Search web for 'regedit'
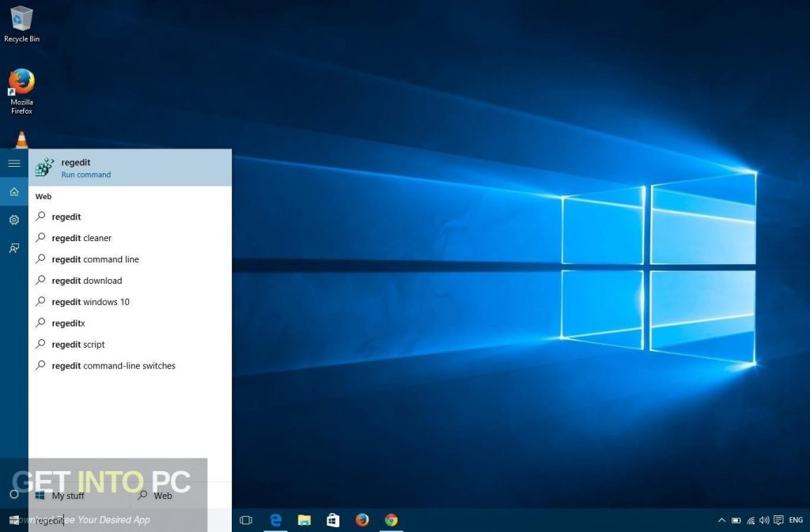The image size is (810, 532). 131,217
